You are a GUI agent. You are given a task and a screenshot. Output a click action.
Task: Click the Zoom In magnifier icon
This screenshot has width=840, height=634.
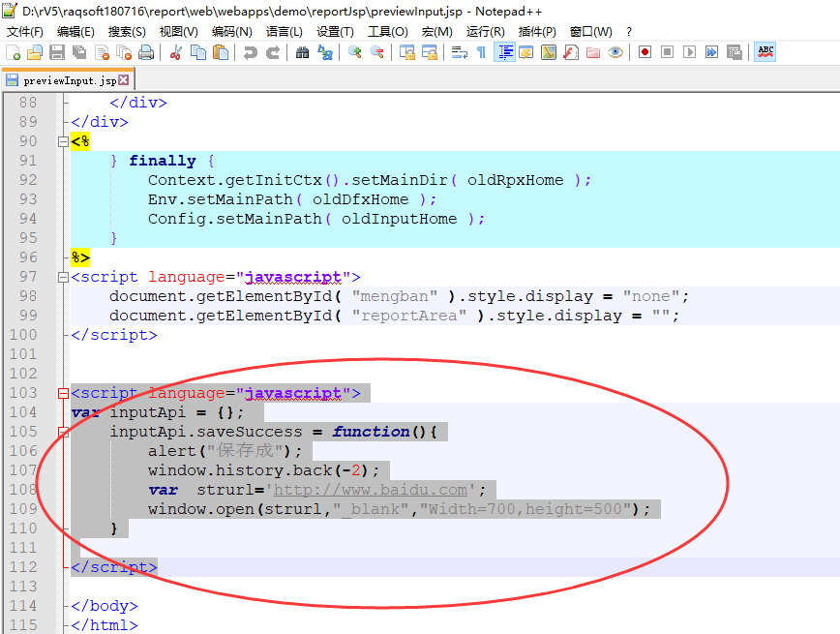coord(355,52)
